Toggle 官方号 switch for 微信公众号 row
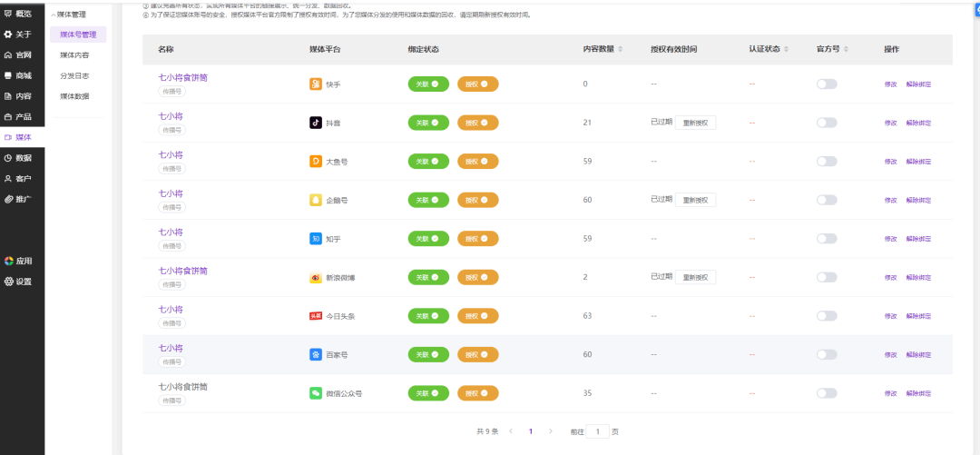Screen dimensions: 980x455 click(827, 393)
